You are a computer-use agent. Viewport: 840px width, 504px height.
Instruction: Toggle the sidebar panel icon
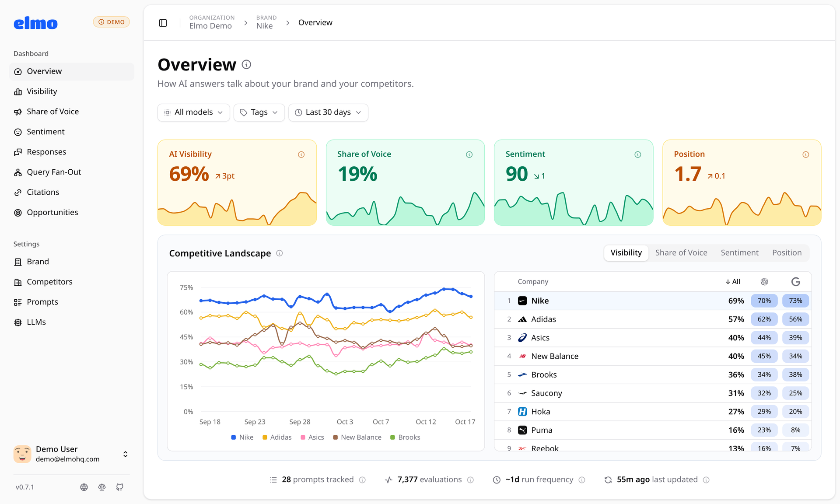pos(163,23)
